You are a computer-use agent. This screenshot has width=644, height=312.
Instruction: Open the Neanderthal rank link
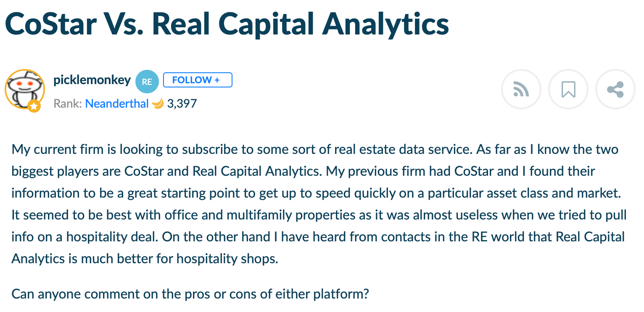pyautogui.click(x=117, y=103)
